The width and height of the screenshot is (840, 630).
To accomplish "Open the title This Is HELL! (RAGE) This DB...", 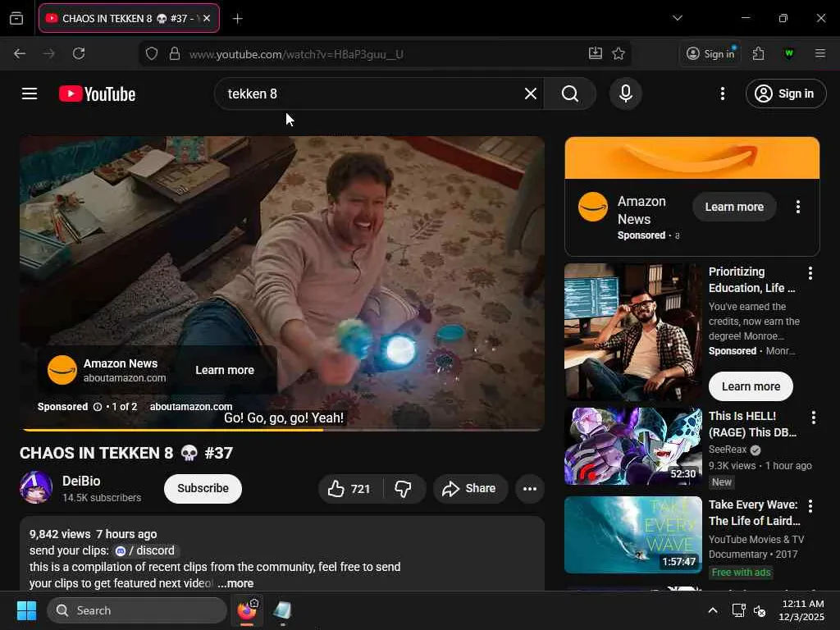I will [x=752, y=424].
